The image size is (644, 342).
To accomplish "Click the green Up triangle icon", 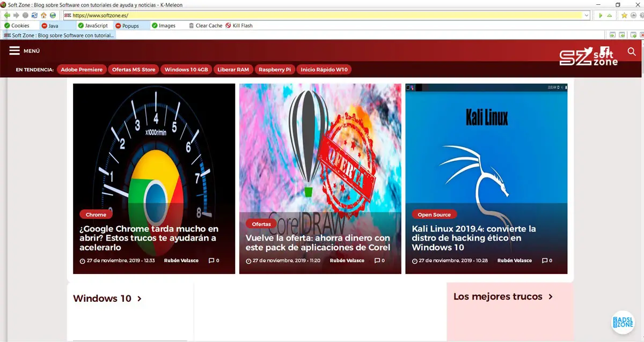I will (x=610, y=16).
